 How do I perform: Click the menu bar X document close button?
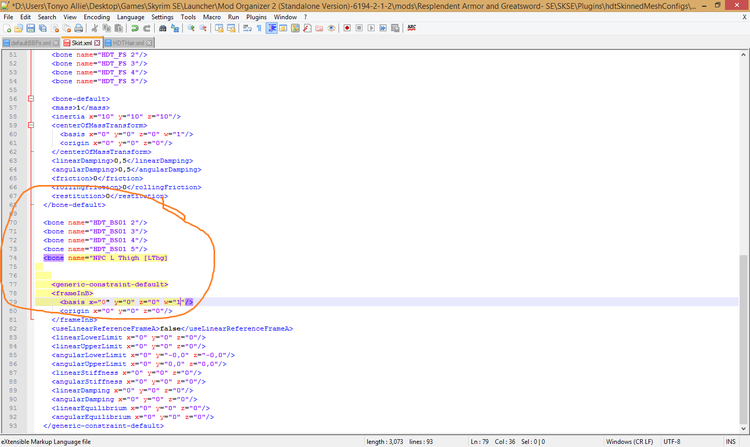744,17
